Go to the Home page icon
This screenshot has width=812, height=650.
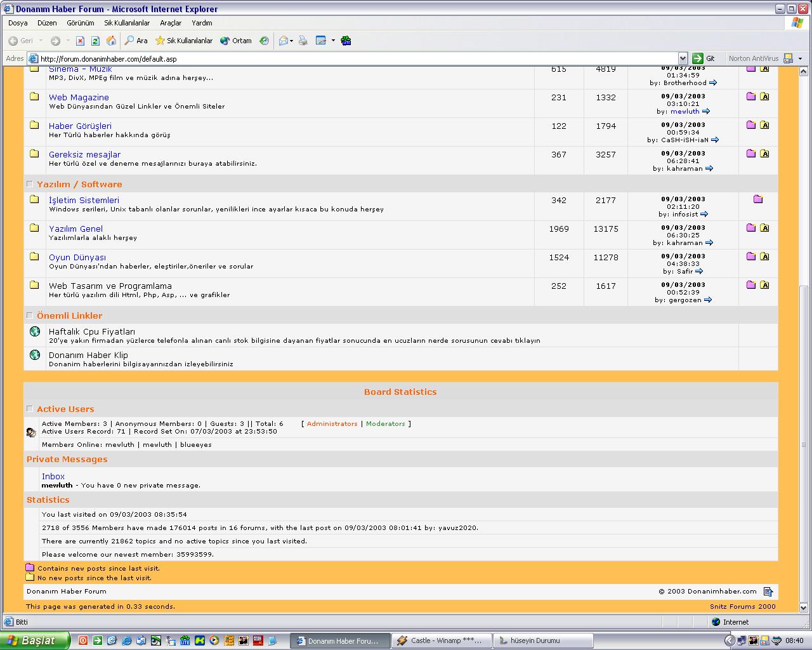point(111,41)
